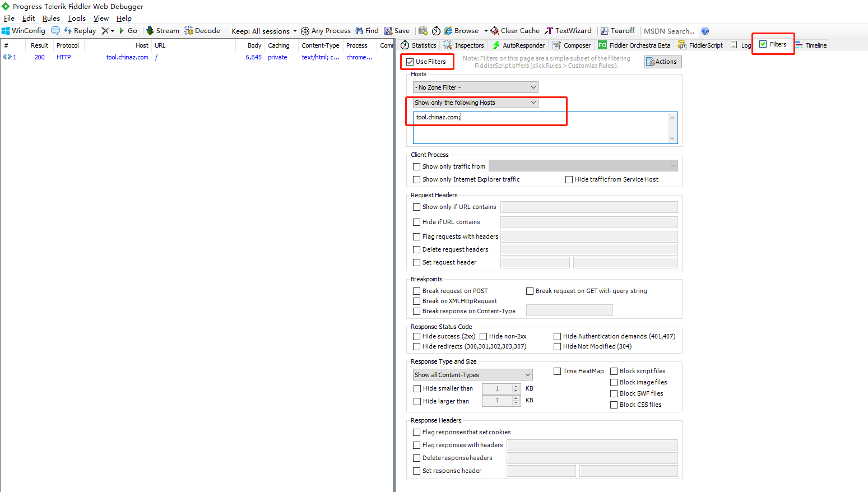
Task: Click the Stream mode icon
Action: point(150,31)
